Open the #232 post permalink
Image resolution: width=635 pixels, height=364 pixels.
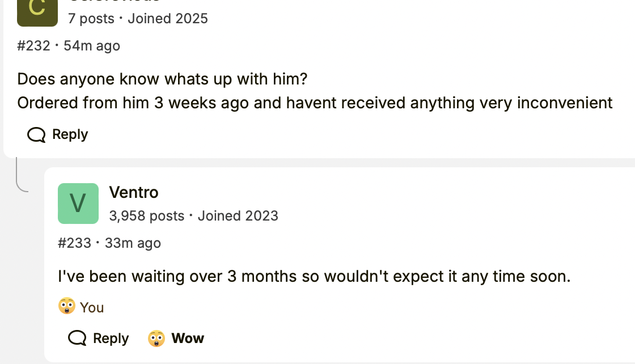tap(33, 45)
